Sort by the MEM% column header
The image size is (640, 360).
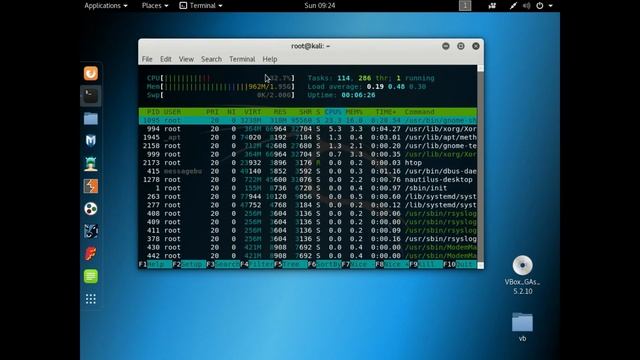tap(354, 112)
